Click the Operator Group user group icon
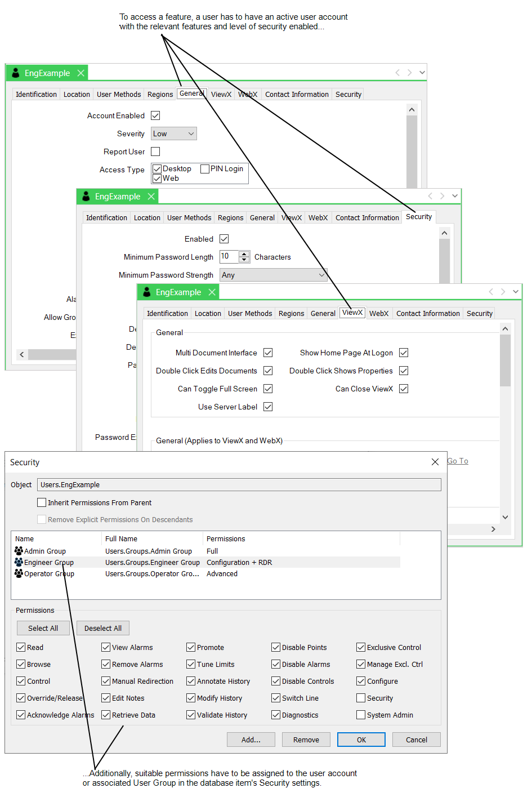 (19, 573)
